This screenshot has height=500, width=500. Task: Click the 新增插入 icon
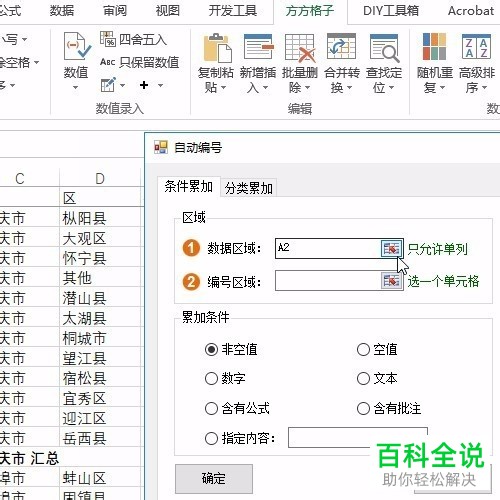[259, 48]
